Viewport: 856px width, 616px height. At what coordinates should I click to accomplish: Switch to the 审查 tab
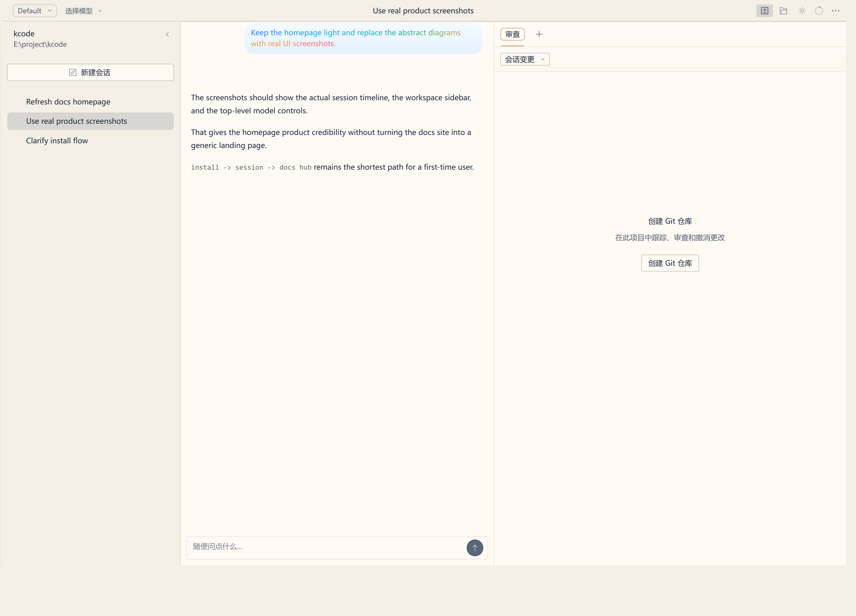[x=512, y=34]
